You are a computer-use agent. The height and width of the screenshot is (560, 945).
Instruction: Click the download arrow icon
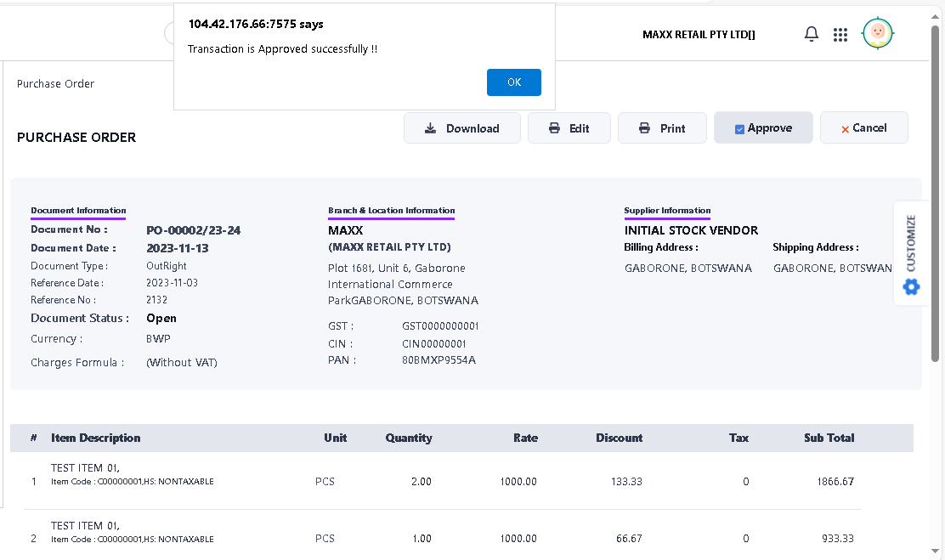click(x=430, y=128)
